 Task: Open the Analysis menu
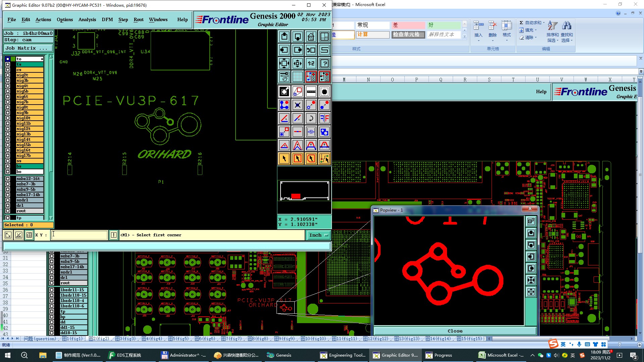coord(87,19)
